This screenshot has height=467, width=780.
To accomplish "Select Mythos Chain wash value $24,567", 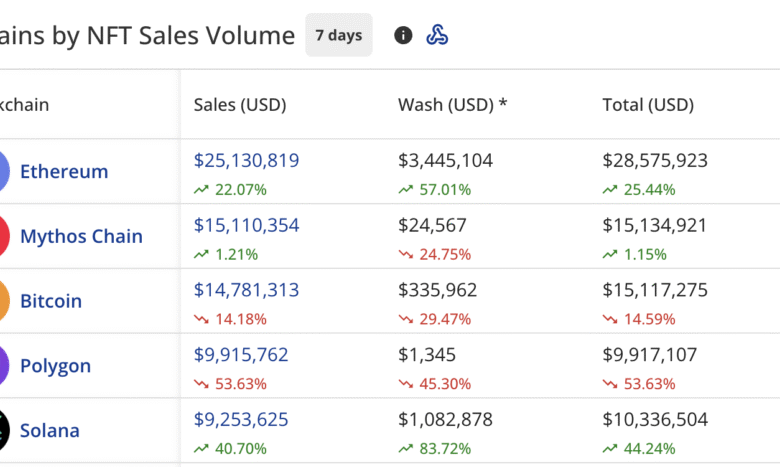I will pyautogui.click(x=432, y=225).
